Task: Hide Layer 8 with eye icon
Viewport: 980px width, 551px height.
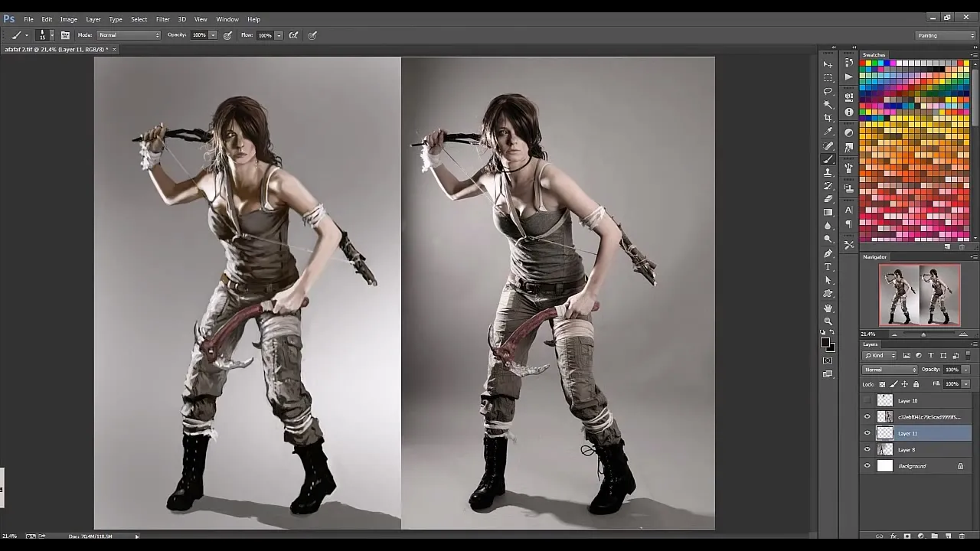Action: click(x=867, y=450)
